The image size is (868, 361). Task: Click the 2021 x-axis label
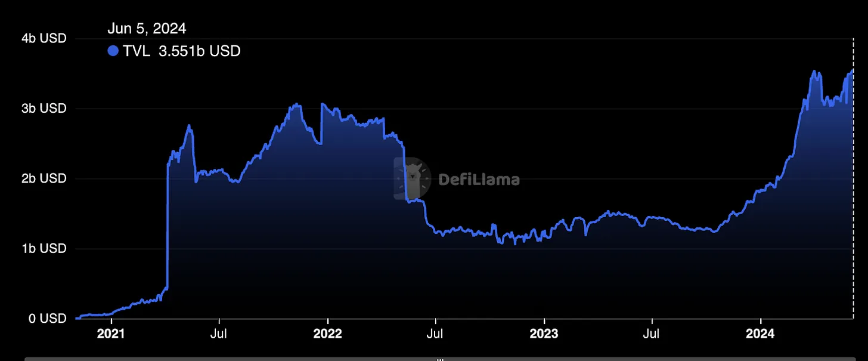(x=111, y=334)
